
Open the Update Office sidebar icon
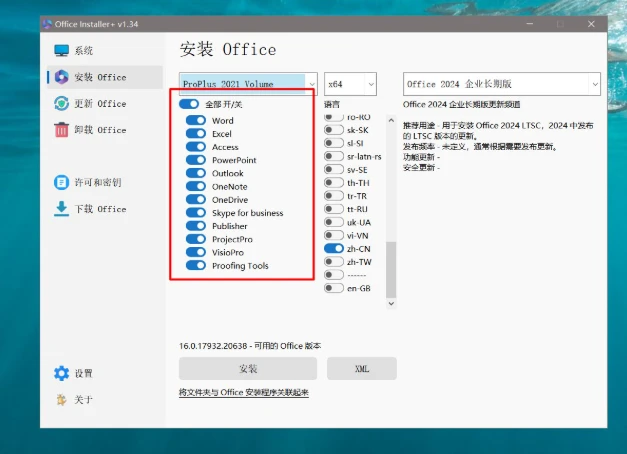tap(61, 104)
